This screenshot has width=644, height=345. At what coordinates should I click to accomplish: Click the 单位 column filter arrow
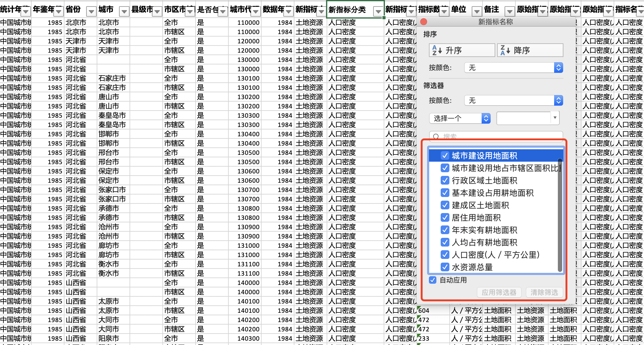tap(477, 11)
